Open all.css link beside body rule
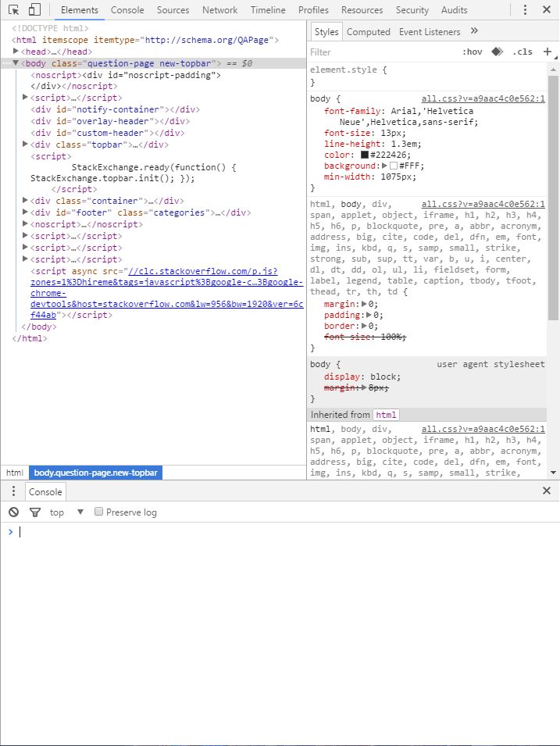This screenshot has width=560, height=746. 483,98
